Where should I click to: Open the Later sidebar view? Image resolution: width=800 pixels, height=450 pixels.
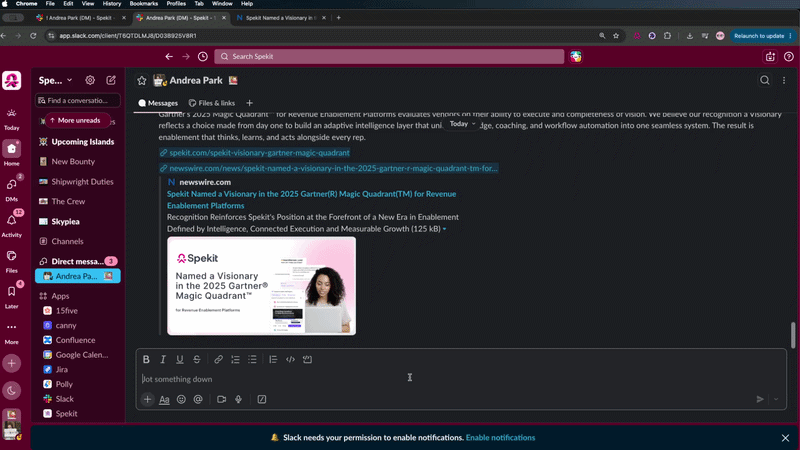[11, 296]
